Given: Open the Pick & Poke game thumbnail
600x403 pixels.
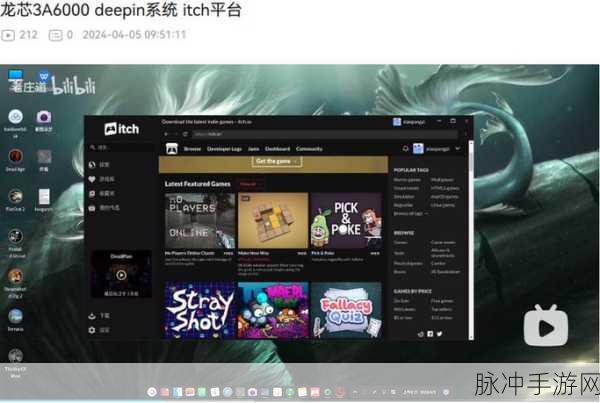Looking at the screenshot, I should (x=346, y=221).
